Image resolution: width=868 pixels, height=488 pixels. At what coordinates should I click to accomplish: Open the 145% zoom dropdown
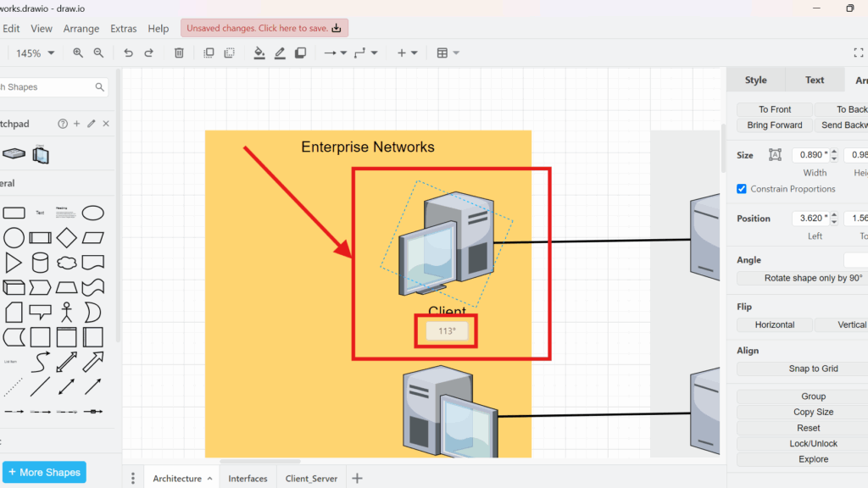click(x=35, y=53)
